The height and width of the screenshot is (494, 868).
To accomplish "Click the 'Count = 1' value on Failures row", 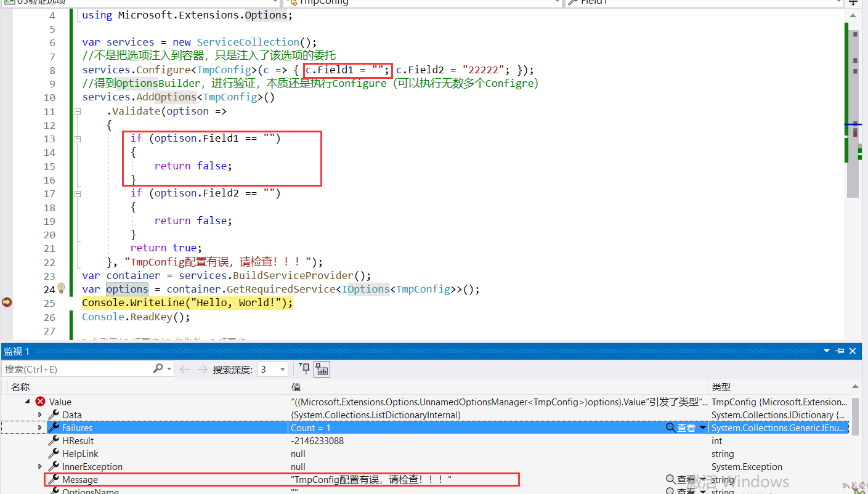I will [x=311, y=427].
